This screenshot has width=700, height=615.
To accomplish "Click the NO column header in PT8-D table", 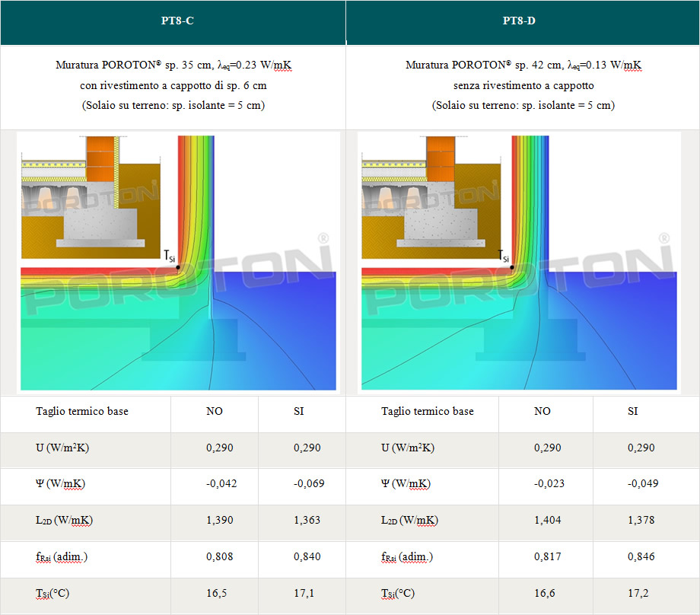I will (542, 411).
